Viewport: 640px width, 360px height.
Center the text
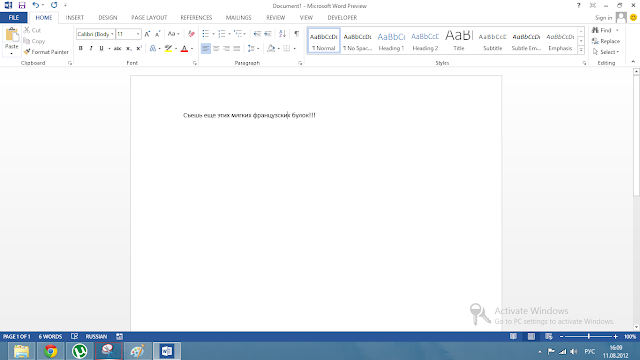point(216,48)
